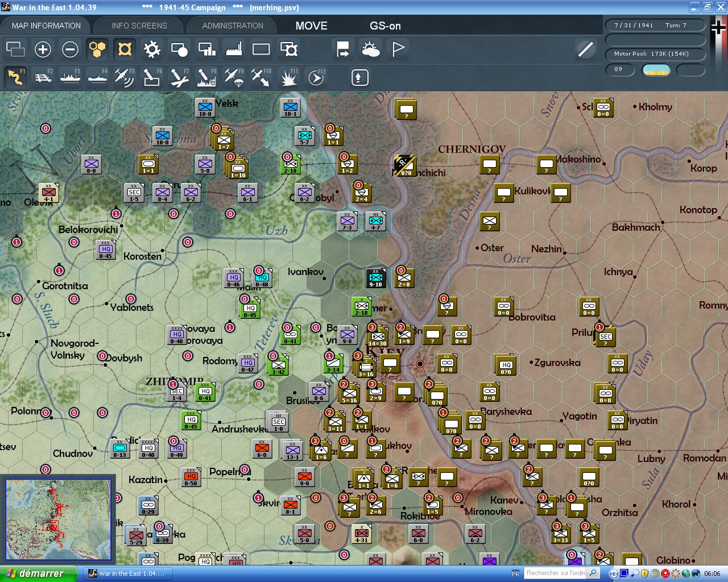Click the Rechercher sur l'ordinateur search field
The width and height of the screenshot is (728, 582).
pyautogui.click(x=556, y=573)
